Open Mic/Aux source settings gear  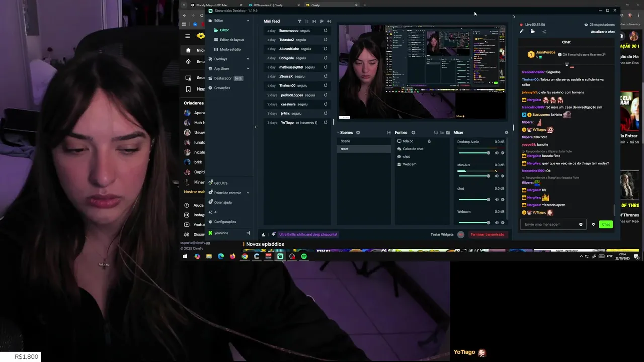(x=502, y=176)
